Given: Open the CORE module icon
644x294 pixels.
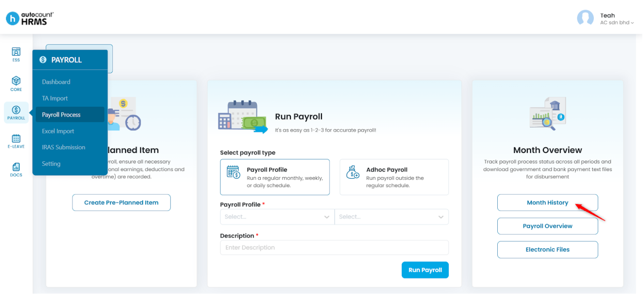Looking at the screenshot, I should (16, 84).
